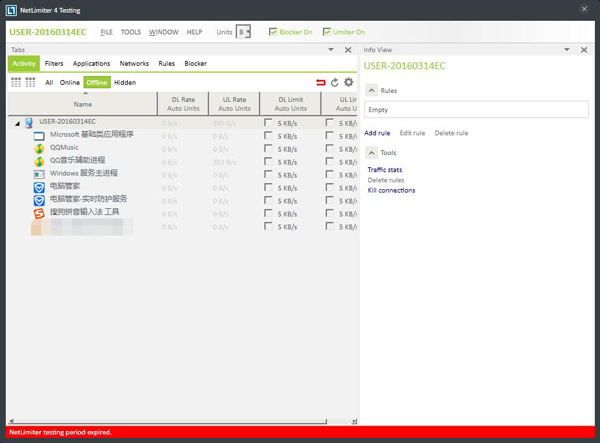
Task: Refresh the activity list with the reload icon
Action: 335,82
